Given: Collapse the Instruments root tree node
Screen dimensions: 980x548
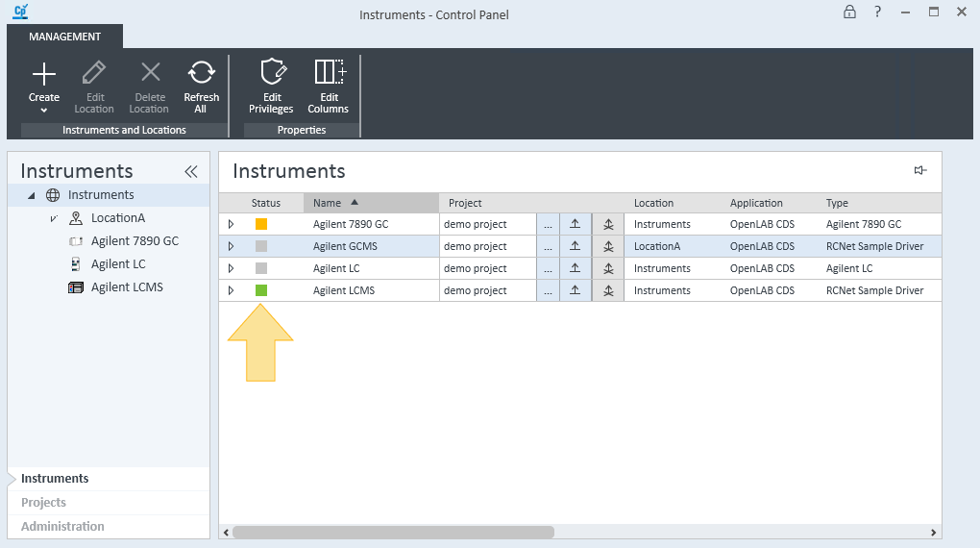Looking at the screenshot, I should coord(32,196).
